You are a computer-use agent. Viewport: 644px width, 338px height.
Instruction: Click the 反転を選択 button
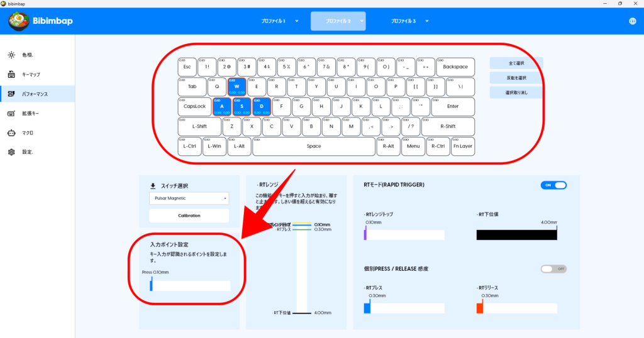click(516, 78)
